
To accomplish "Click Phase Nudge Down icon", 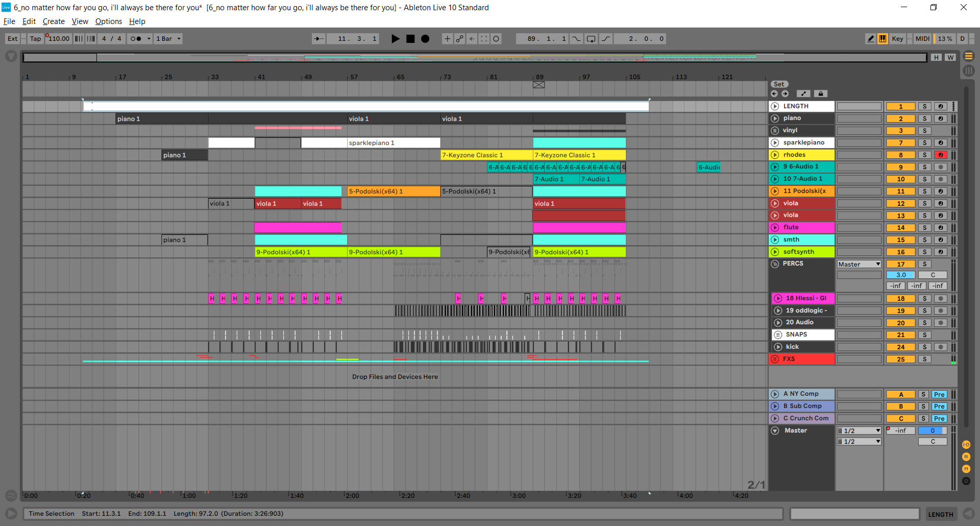I will click(79, 39).
